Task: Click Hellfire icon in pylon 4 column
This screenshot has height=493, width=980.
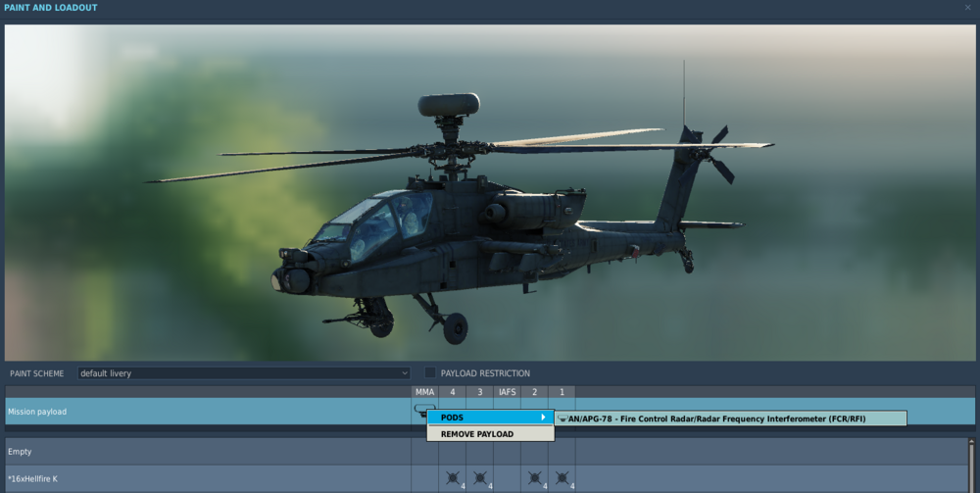Action: (452, 478)
